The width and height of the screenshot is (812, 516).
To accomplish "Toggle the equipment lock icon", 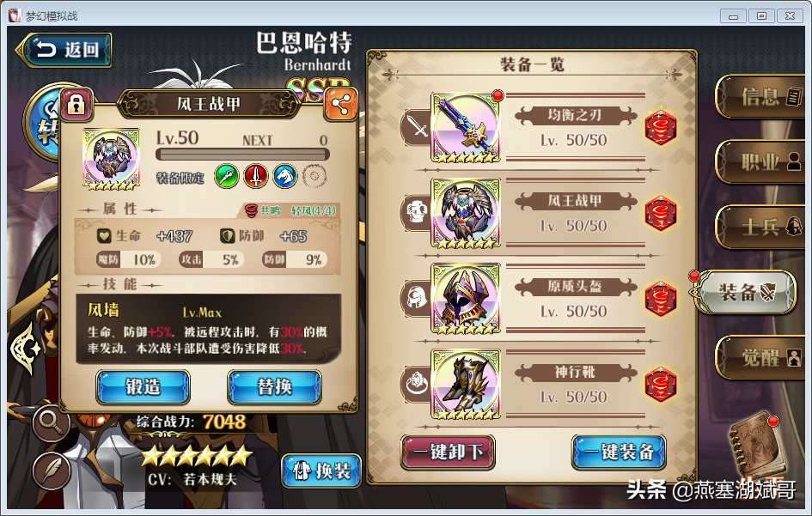I will point(76,104).
